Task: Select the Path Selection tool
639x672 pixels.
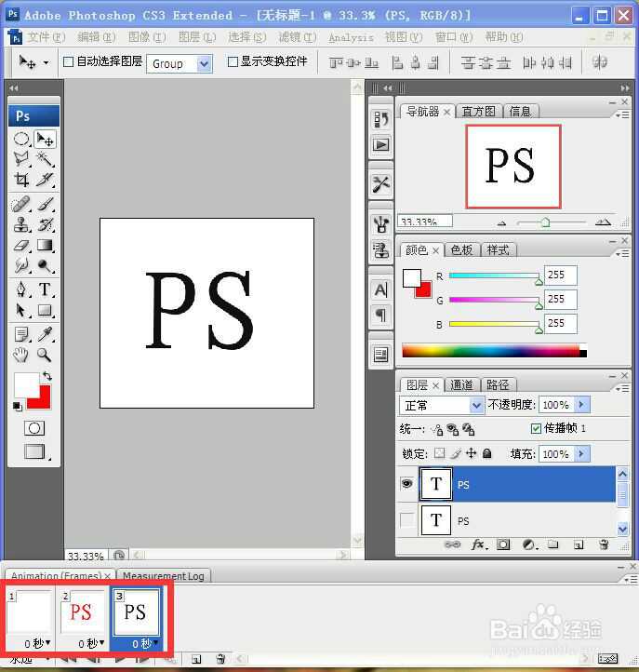Action: [x=21, y=309]
